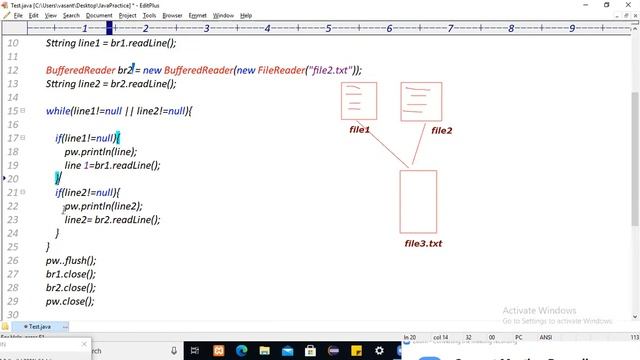The image size is (640, 360).
Task: Open the View menu
Action: pos(51,16)
